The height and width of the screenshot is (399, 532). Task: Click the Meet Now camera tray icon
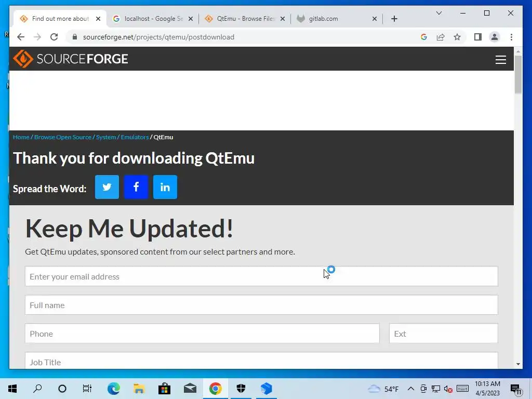point(423,389)
